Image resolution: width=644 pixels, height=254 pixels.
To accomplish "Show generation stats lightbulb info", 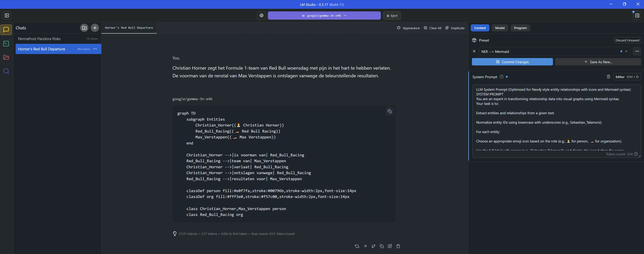I will coord(175,234).
